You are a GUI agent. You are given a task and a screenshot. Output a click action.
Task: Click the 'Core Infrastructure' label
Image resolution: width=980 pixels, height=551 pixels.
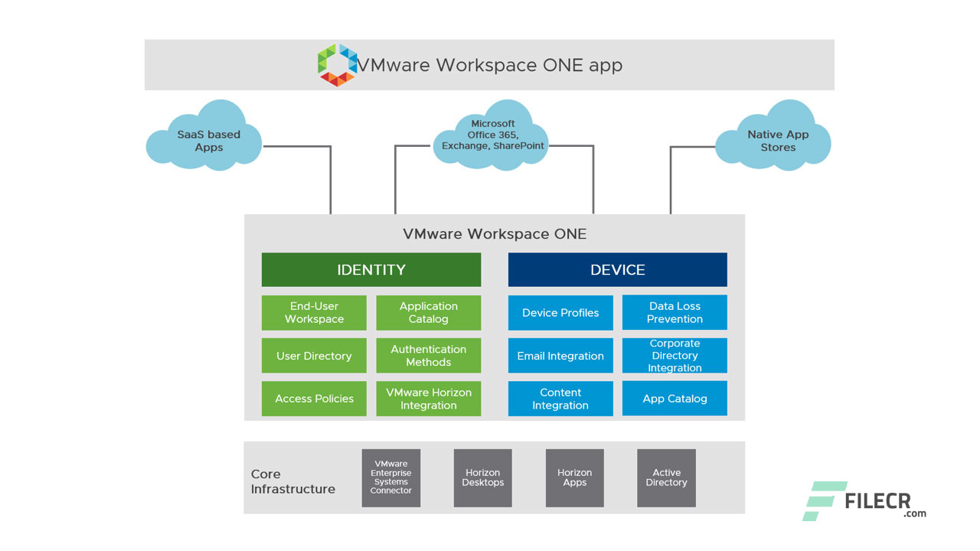[x=293, y=481]
